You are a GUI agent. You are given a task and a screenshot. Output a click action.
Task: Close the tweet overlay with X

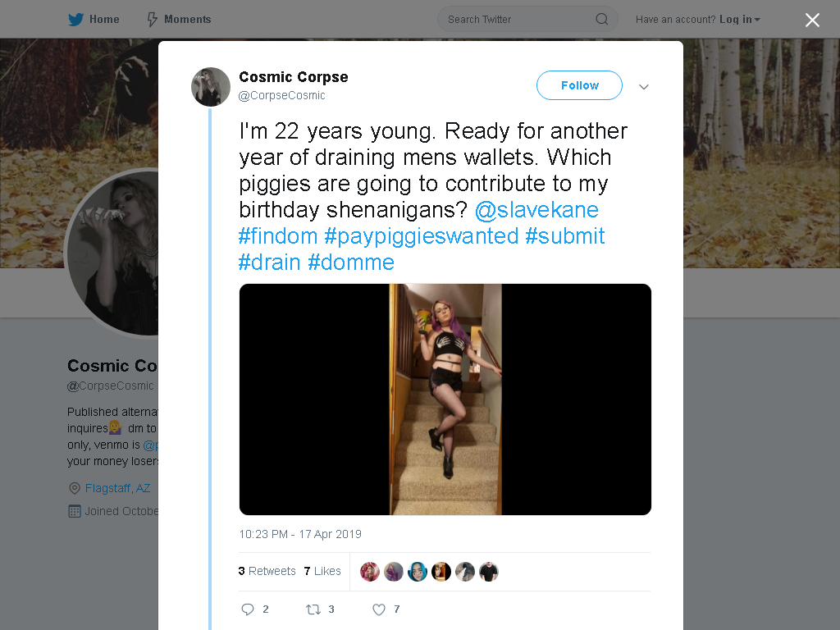812,20
